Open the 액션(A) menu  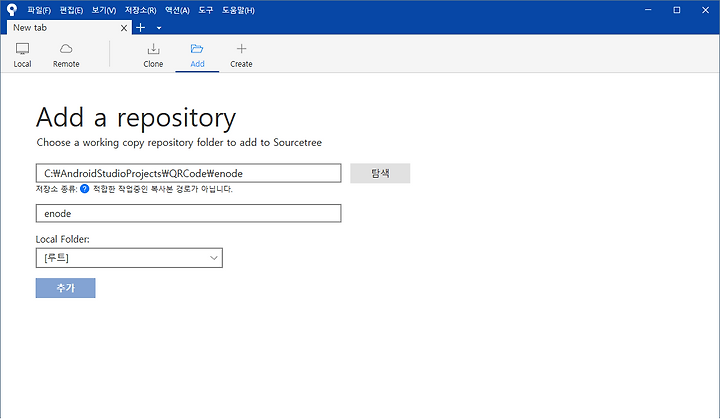(177, 10)
